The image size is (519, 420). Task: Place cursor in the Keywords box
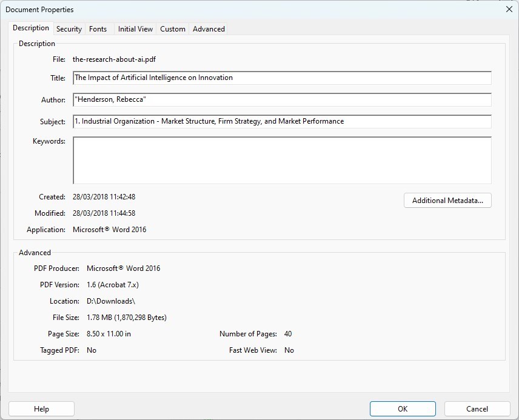(281, 160)
